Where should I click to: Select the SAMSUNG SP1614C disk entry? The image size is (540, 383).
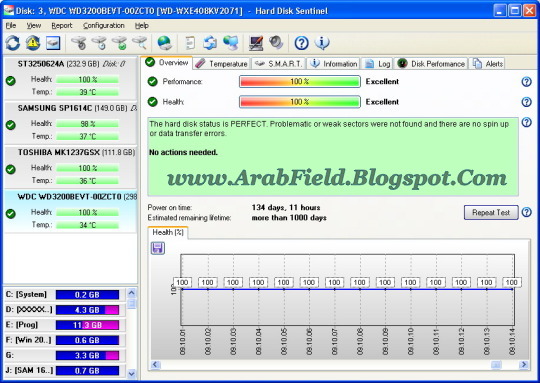[x=70, y=123]
